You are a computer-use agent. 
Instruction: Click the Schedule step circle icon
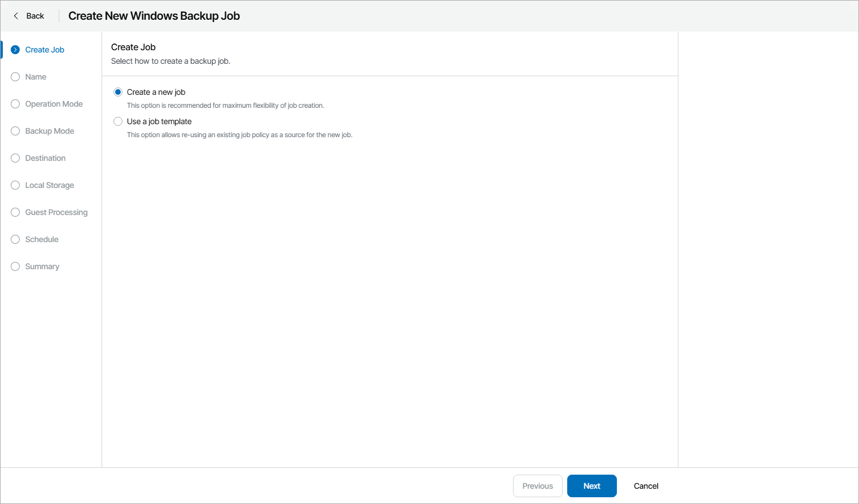[x=15, y=239]
